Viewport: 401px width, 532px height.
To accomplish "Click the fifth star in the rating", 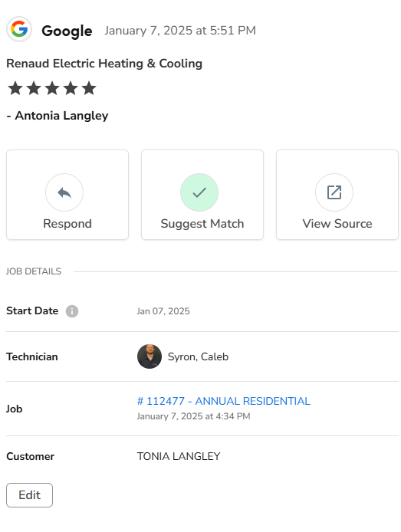I will coord(89,88).
